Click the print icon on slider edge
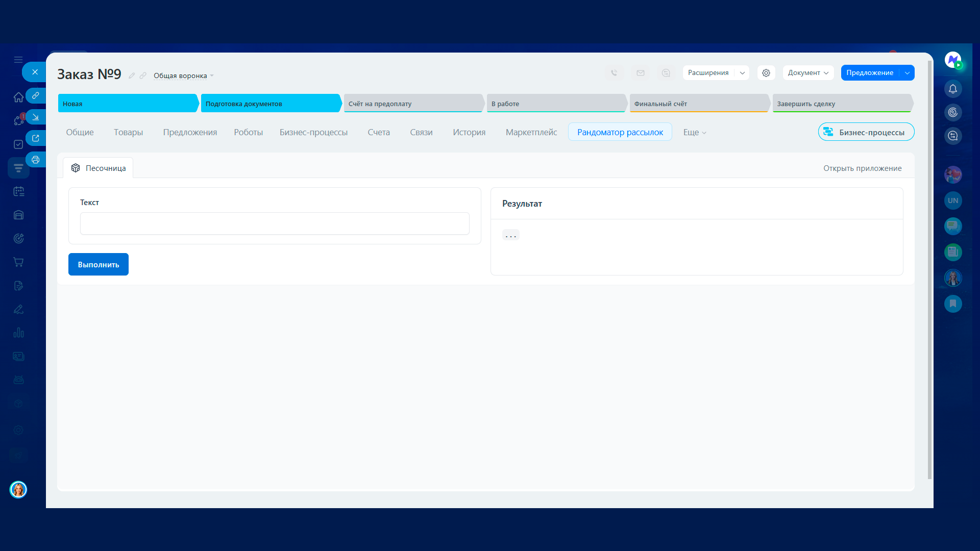Viewport: 980px width, 551px height. (36, 160)
